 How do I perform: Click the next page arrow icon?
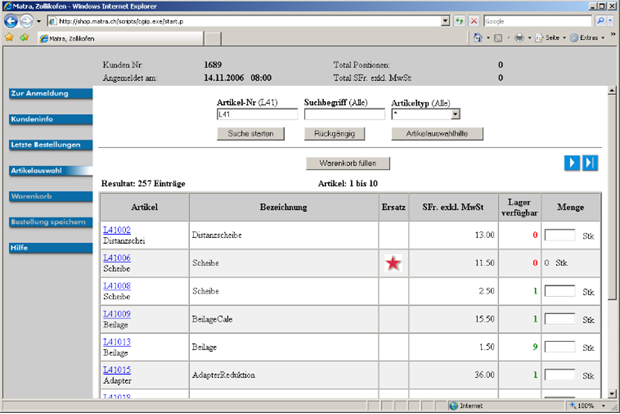tap(571, 163)
